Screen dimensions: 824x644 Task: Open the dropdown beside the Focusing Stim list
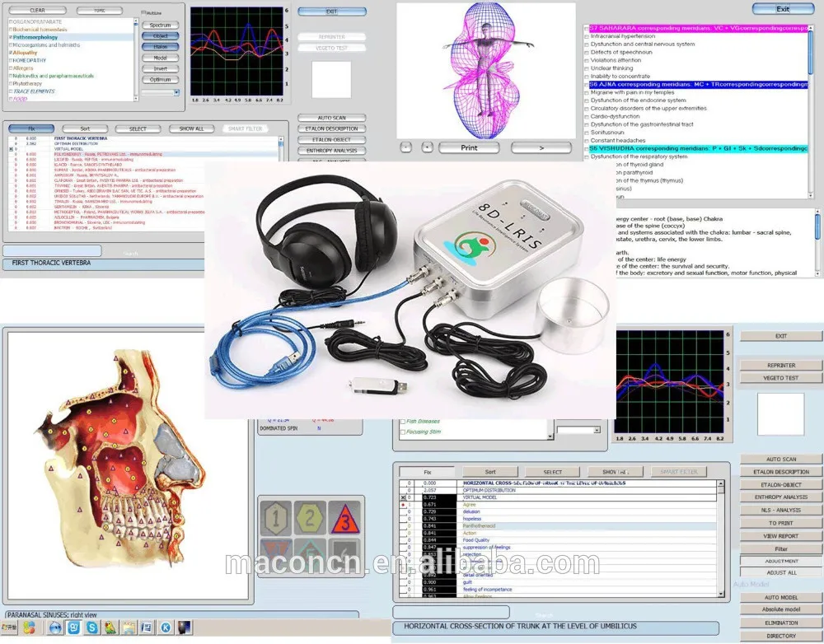[x=597, y=430]
